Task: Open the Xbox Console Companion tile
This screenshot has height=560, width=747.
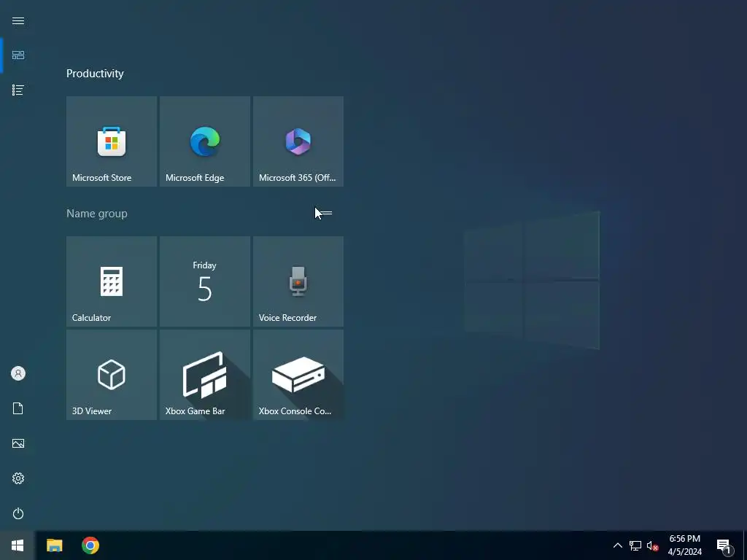Action: point(298,375)
